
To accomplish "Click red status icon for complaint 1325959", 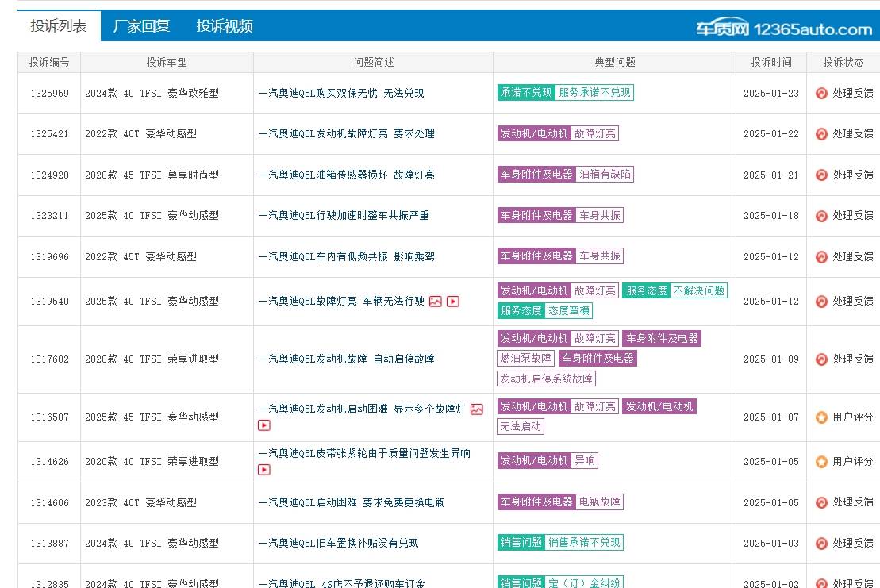I will pyautogui.click(x=821, y=93).
